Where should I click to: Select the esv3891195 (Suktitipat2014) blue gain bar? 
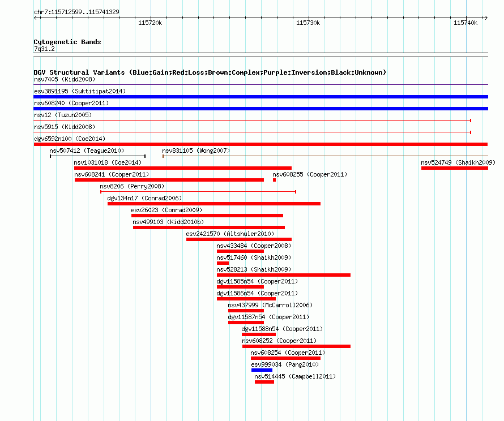(260, 97)
